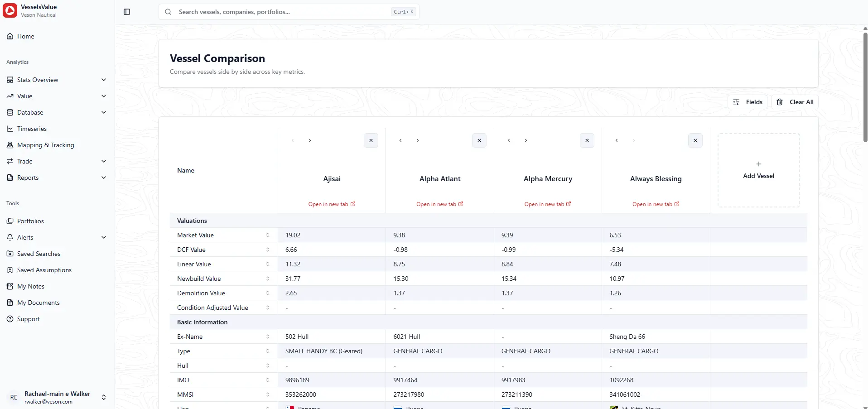Open Alpha Atlant in new tab
The height and width of the screenshot is (409, 868).
[440, 204]
